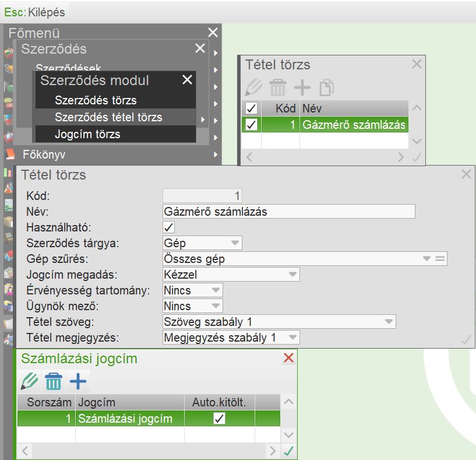Add entry with Számlázási jogcím blue plus icon
This screenshot has height=460, width=476.
pyautogui.click(x=78, y=381)
